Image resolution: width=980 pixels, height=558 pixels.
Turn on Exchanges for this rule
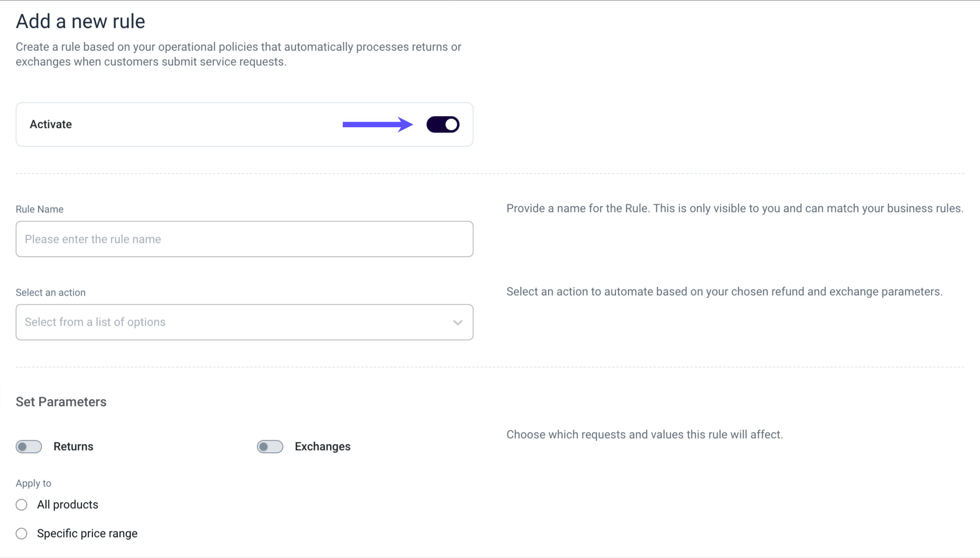point(270,446)
